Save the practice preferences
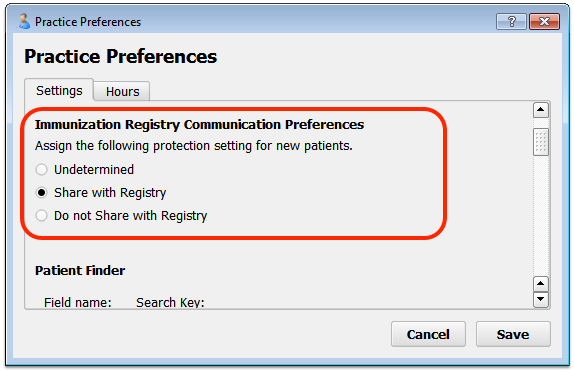Image resolution: width=574 pixels, height=372 pixels. point(513,334)
